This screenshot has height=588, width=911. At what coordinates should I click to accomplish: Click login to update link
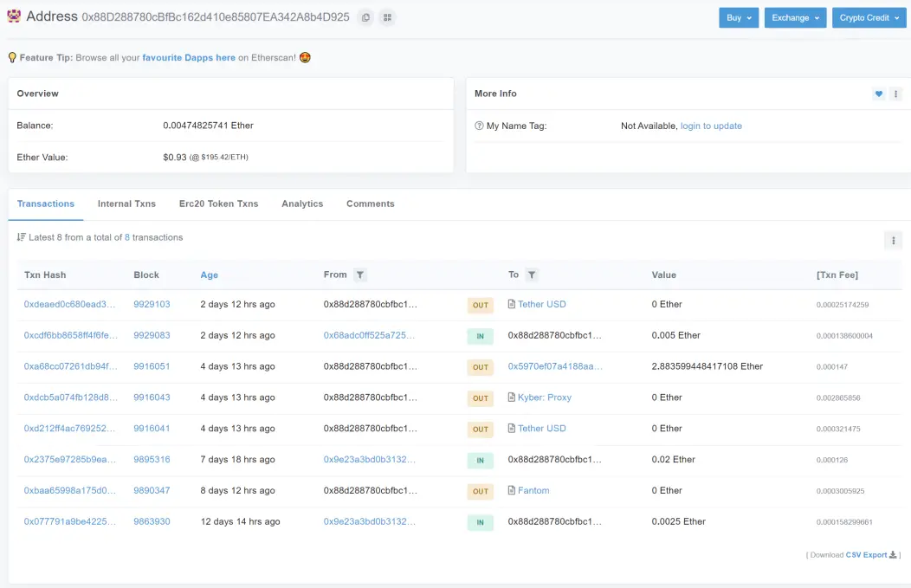point(711,126)
